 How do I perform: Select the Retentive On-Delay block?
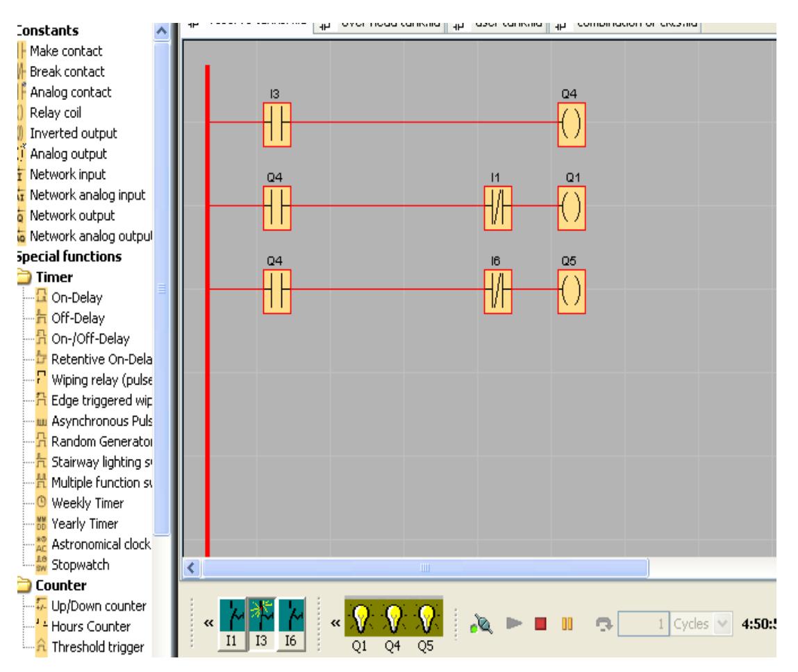click(x=94, y=359)
